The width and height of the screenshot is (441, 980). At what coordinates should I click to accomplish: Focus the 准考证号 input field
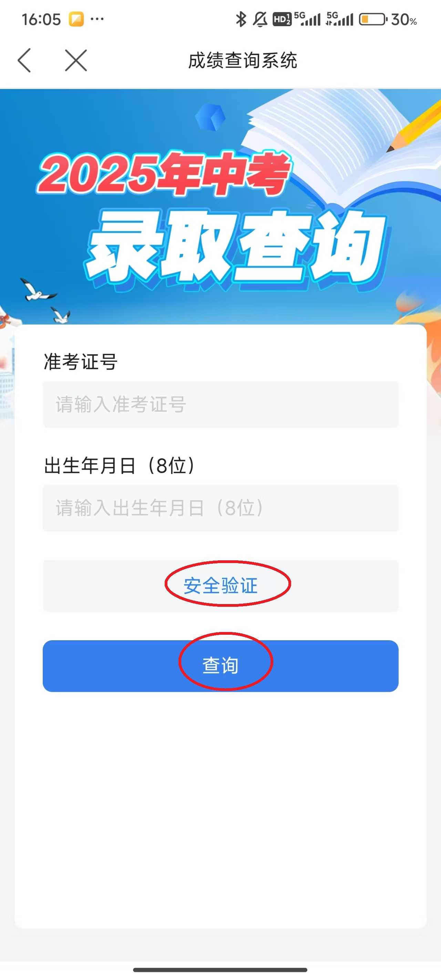221,405
